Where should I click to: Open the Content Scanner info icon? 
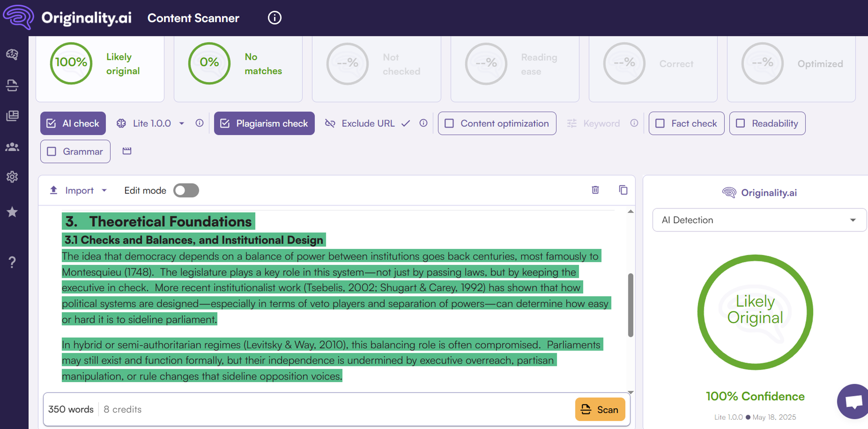tap(275, 18)
